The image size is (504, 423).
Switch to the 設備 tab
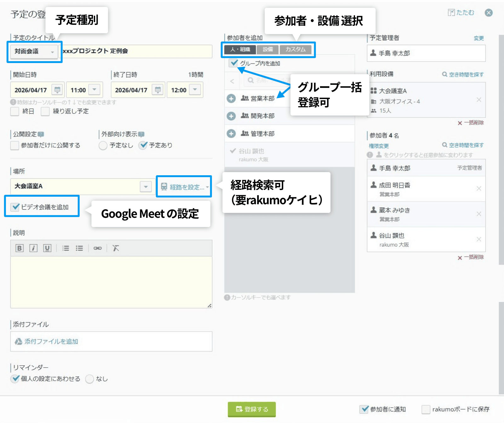(267, 49)
